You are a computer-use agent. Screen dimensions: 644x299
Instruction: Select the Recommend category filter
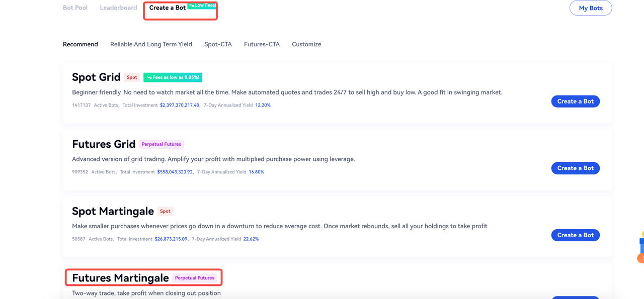[80, 44]
